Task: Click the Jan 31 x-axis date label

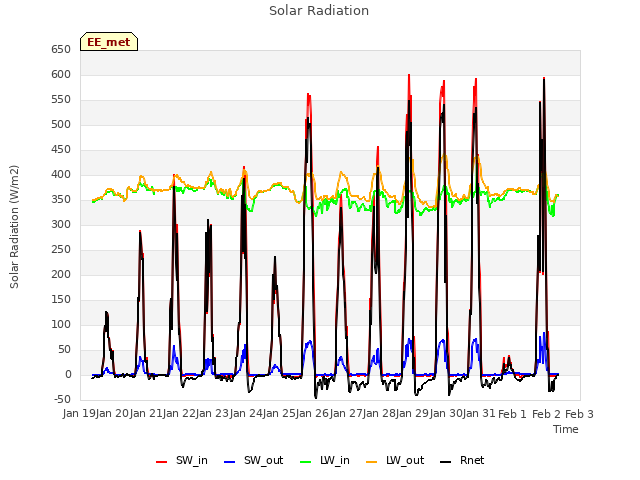Action: tap(479, 414)
